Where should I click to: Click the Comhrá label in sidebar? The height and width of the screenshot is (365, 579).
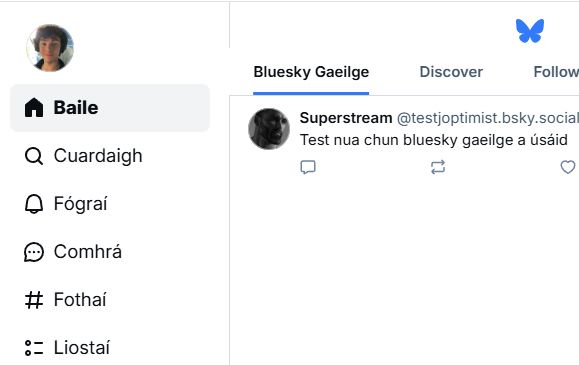(x=88, y=252)
